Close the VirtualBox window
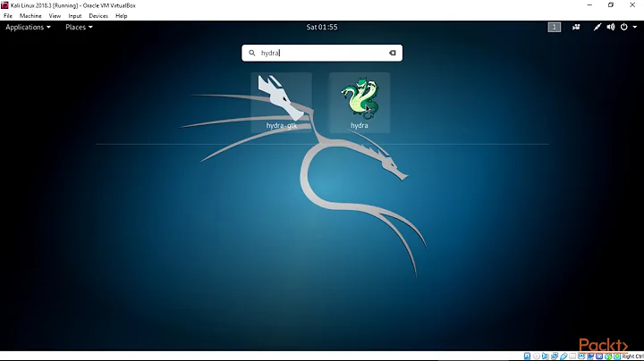Viewport: 644px width, 361px height. point(632,5)
